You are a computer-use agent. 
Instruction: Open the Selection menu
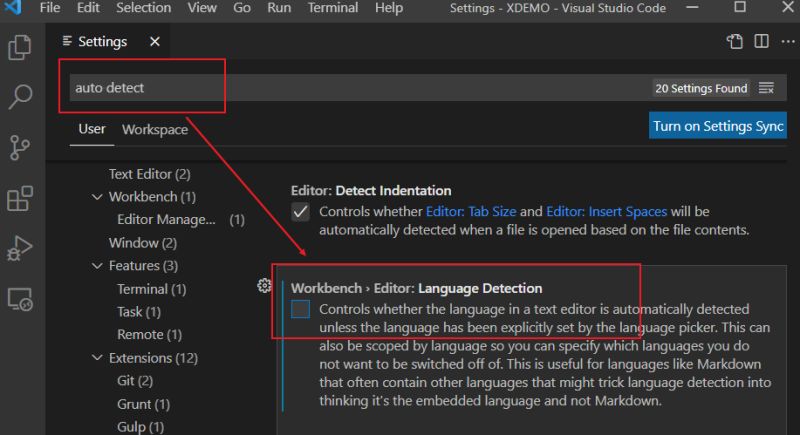pyautogui.click(x=143, y=8)
